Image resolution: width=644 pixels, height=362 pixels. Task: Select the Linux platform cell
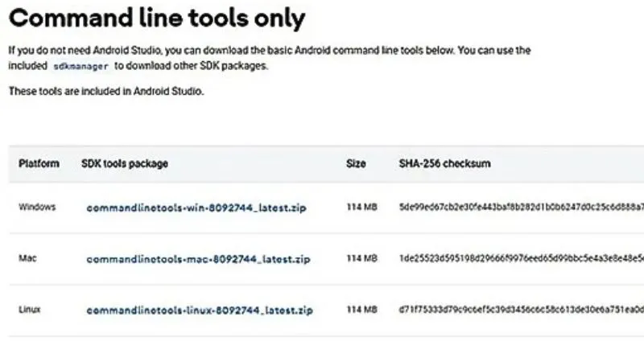coord(30,309)
